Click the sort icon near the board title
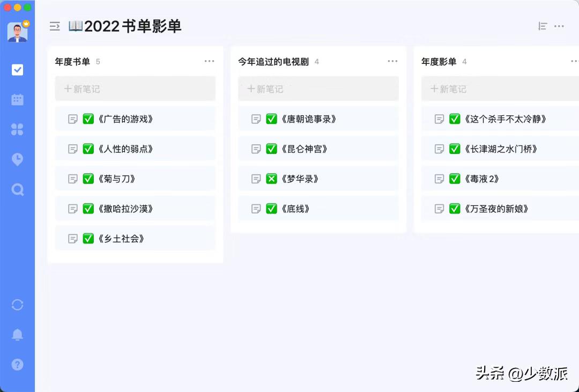The width and height of the screenshot is (579, 392). coord(542,26)
